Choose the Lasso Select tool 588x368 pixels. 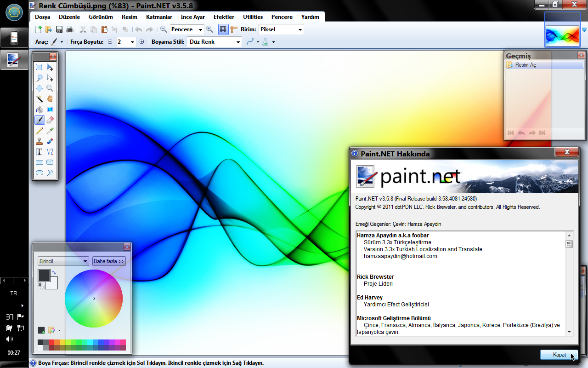click(x=40, y=78)
